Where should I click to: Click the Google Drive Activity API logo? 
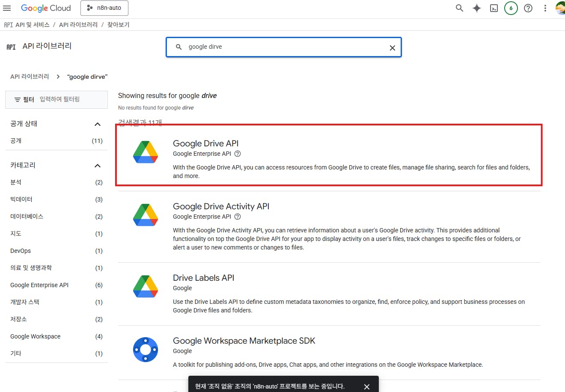pos(146,215)
